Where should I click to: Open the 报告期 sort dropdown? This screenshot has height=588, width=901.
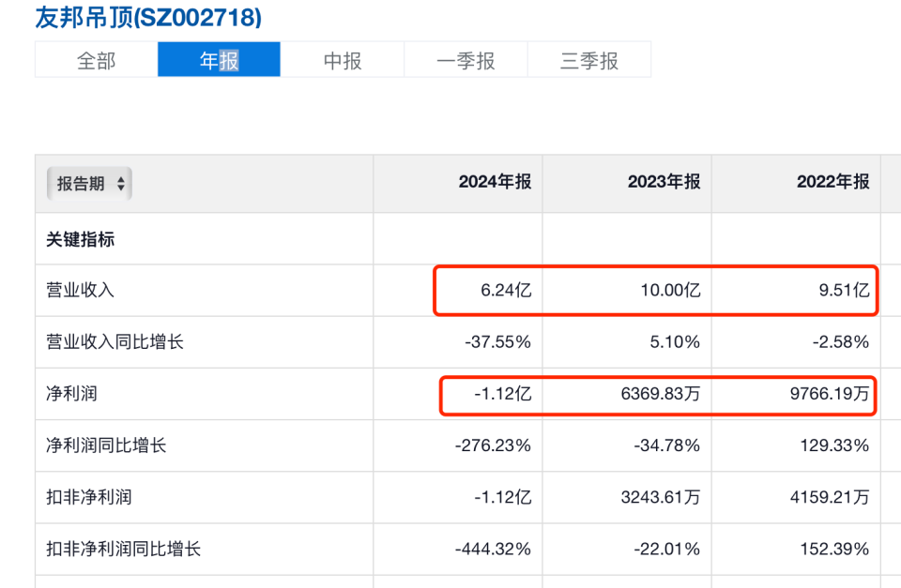(89, 184)
